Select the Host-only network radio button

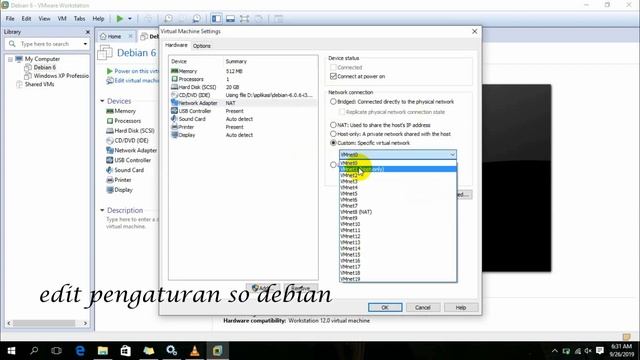click(x=333, y=134)
